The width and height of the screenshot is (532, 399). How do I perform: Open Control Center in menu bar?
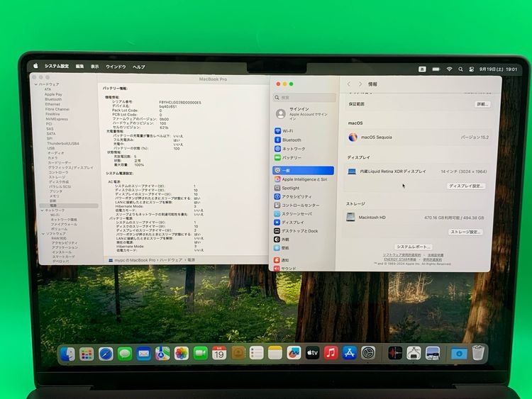point(472,69)
